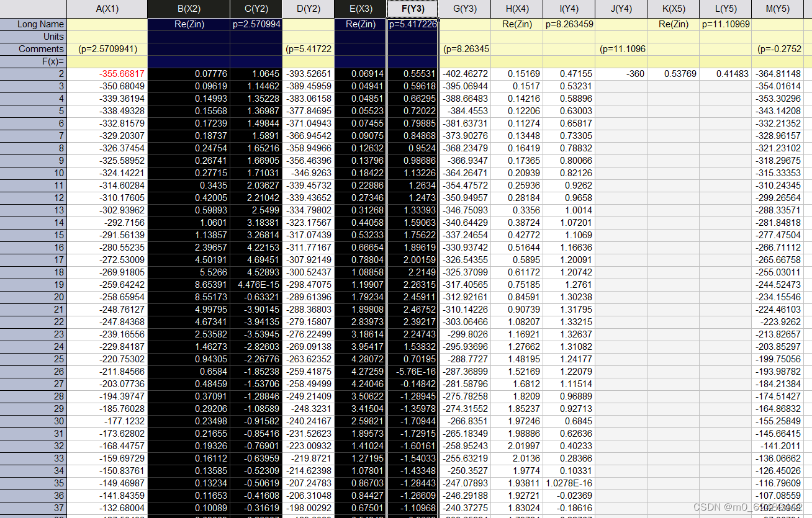The width and height of the screenshot is (812, 518).
Task: Click the cell containing -360
Action: (621, 74)
